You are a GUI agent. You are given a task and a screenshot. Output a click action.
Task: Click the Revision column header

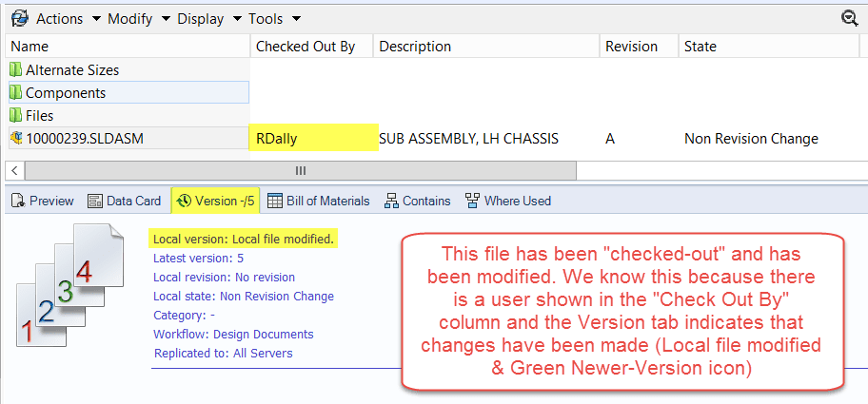(x=631, y=46)
